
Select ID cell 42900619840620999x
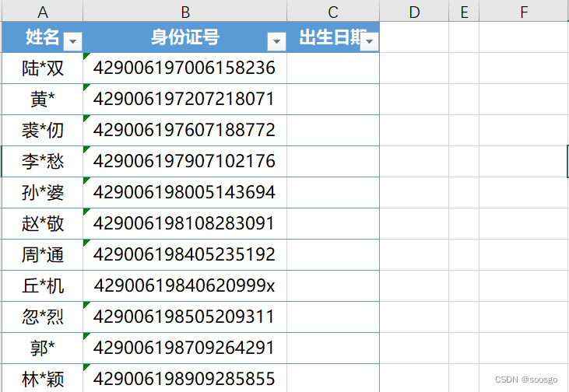pyautogui.click(x=185, y=285)
